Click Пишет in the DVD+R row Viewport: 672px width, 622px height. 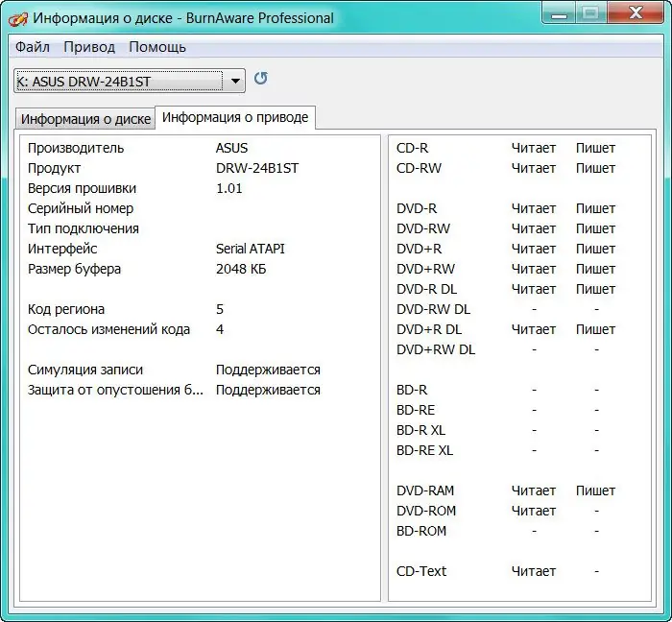pyautogui.click(x=596, y=249)
